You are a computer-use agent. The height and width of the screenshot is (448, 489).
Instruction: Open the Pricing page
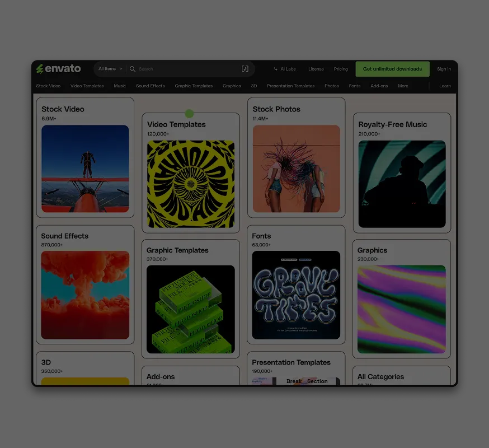(341, 69)
